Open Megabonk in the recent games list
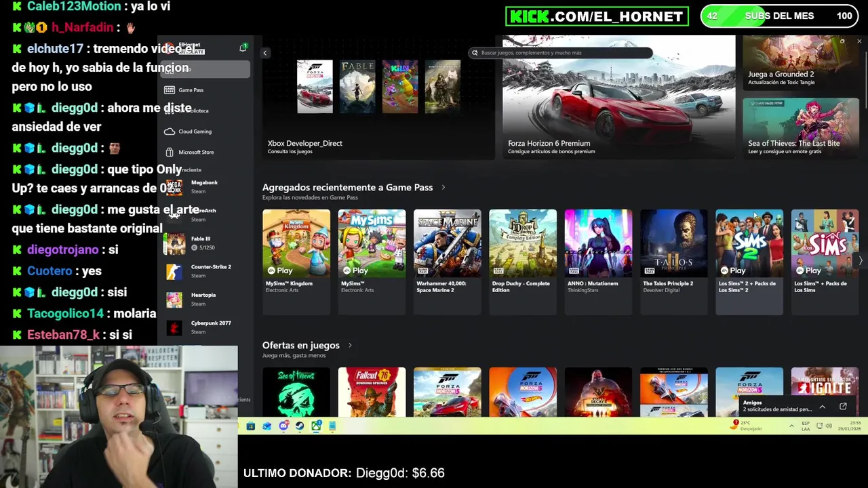The width and height of the screenshot is (868, 488). (x=205, y=187)
